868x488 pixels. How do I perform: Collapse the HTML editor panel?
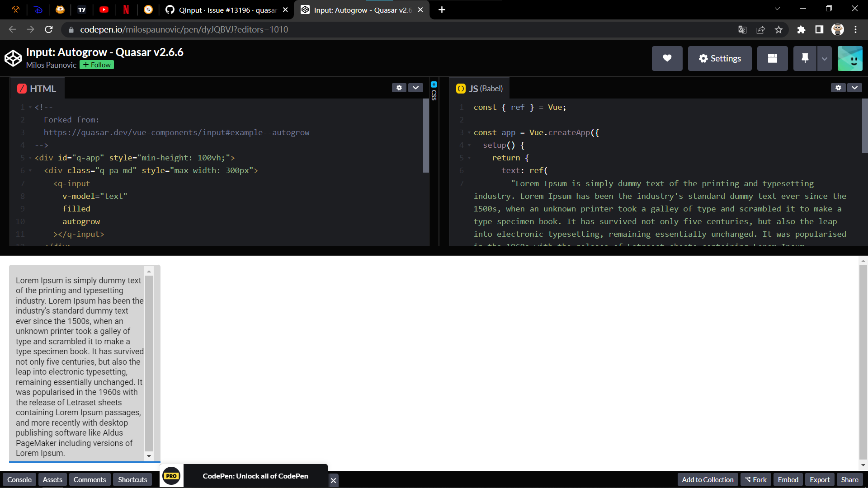[x=415, y=88]
